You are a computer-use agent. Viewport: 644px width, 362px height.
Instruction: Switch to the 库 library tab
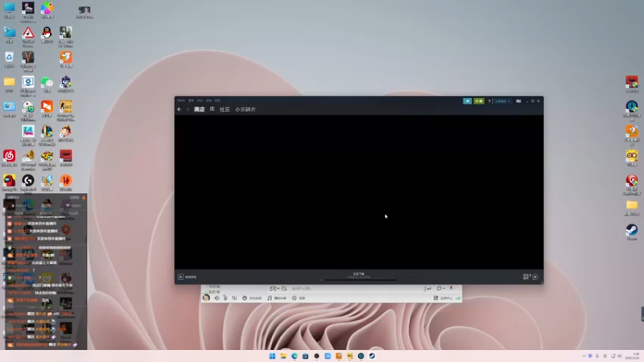[x=212, y=109]
